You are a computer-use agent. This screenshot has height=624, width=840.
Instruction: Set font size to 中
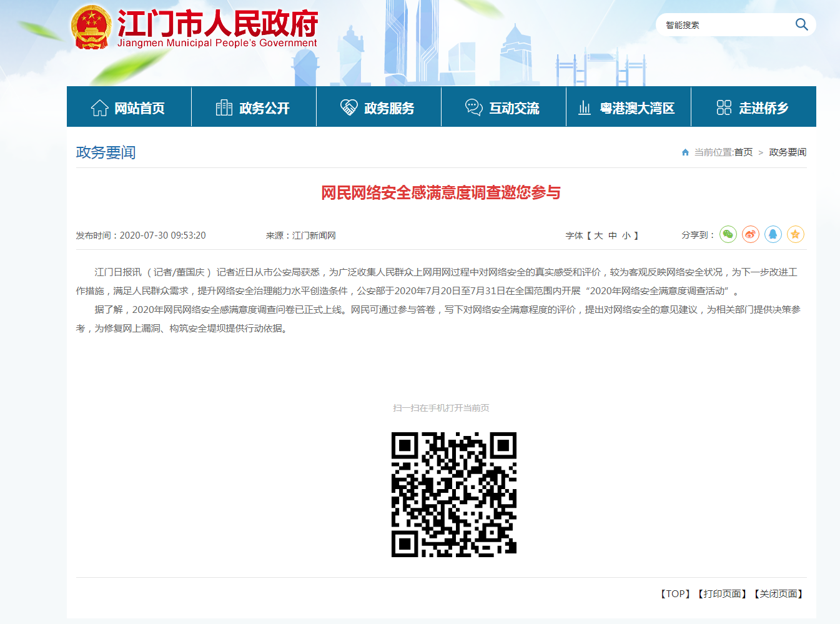point(613,235)
